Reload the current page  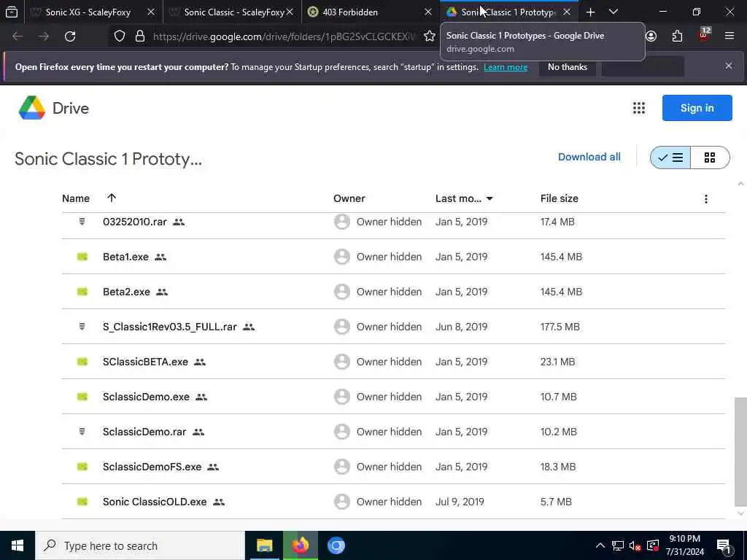click(x=70, y=36)
